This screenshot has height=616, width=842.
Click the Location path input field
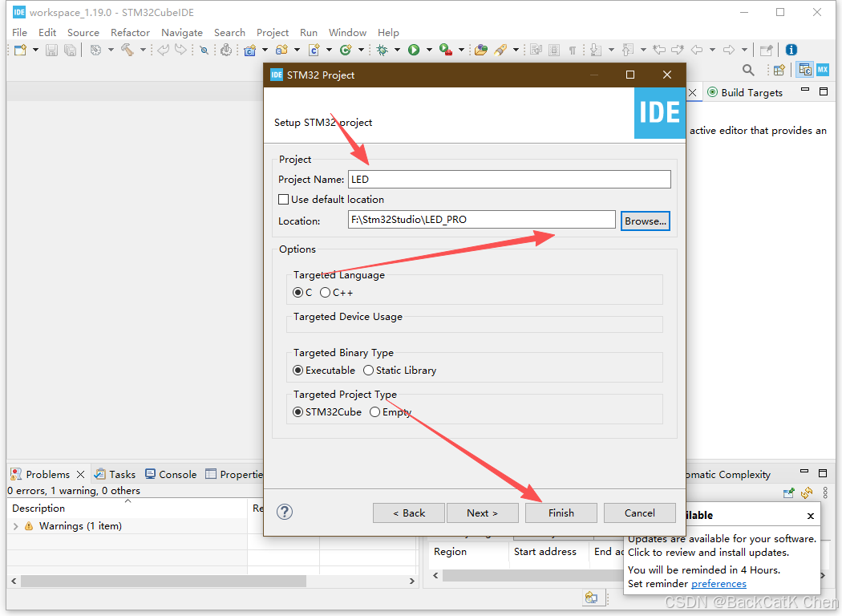(482, 220)
